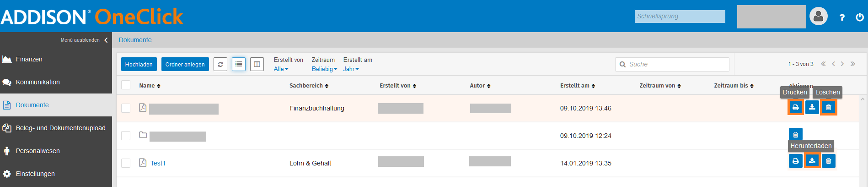Print the Finanzbuchhaltung document

pos(796,107)
